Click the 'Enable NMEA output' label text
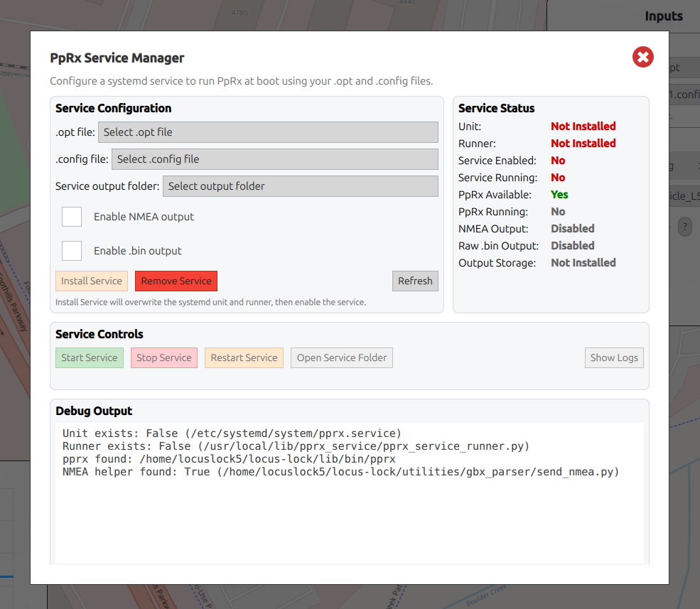Screen dimensions: 700x609 [144, 217]
